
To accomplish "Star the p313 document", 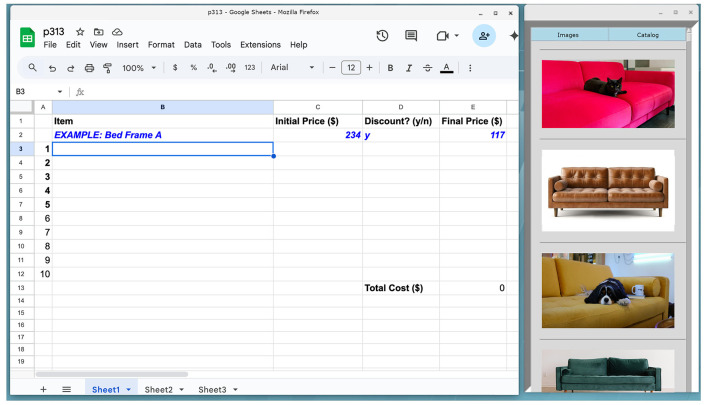I will pos(80,32).
